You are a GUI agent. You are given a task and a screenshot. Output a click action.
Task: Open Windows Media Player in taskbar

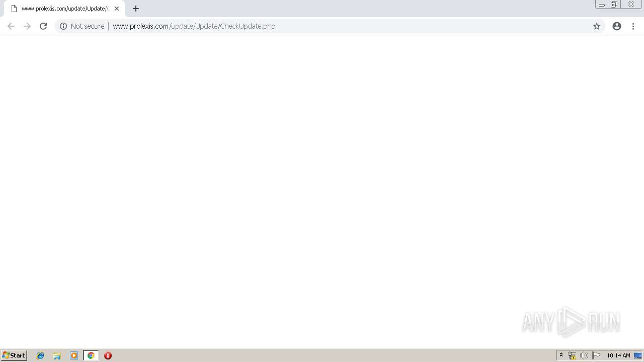point(74,355)
